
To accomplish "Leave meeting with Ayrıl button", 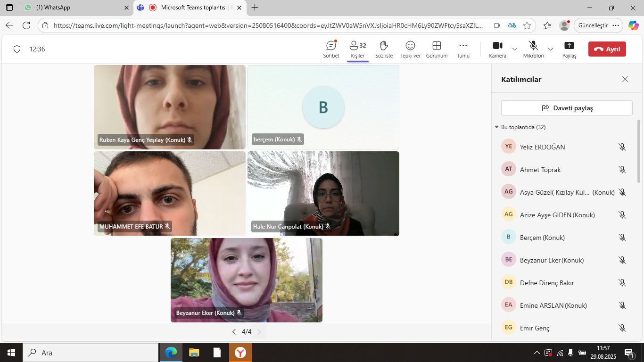I will tap(607, 49).
